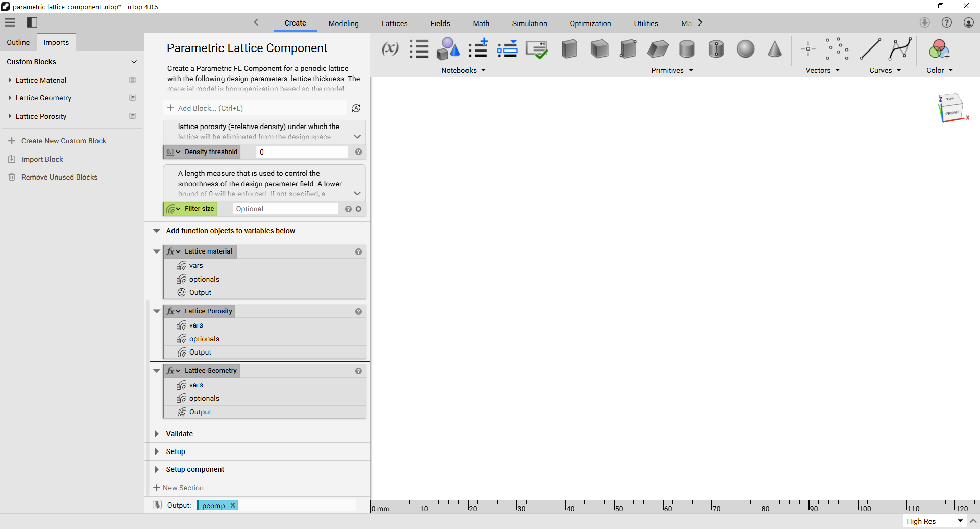This screenshot has height=529, width=980.
Task: Click Remove Unused Blocks
Action: [53, 177]
